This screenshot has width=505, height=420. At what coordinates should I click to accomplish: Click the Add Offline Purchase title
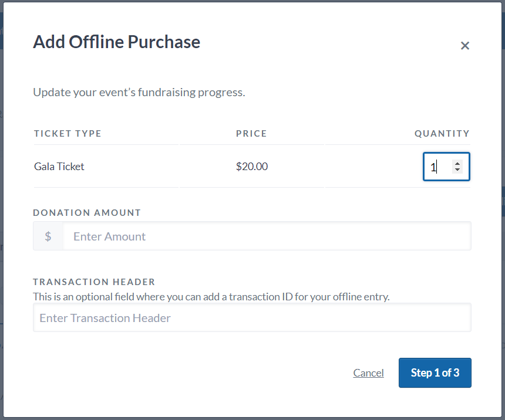tap(116, 42)
